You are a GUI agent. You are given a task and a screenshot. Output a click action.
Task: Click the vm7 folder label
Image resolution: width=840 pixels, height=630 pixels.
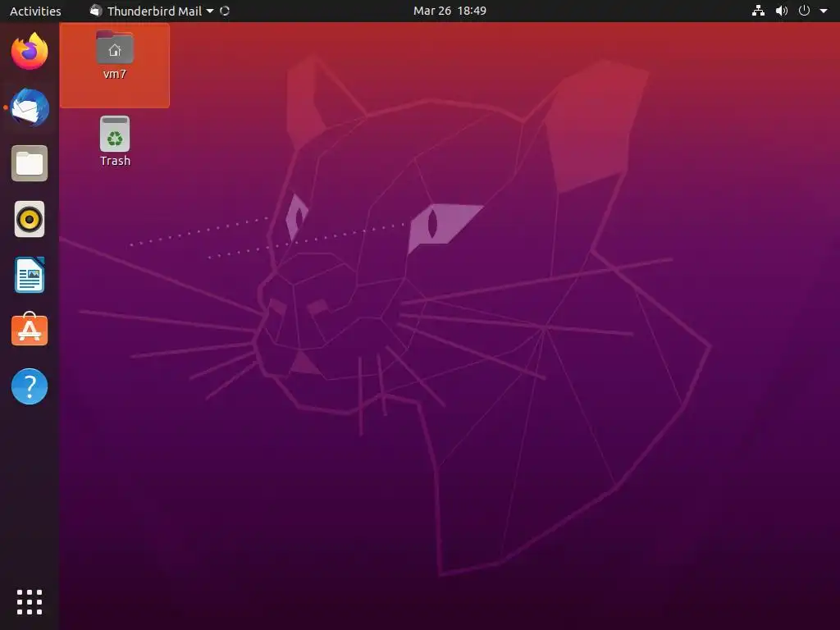pyautogui.click(x=115, y=74)
